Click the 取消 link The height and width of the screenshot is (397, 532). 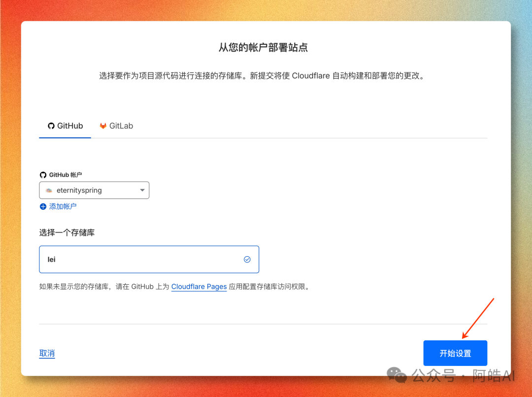click(x=47, y=353)
